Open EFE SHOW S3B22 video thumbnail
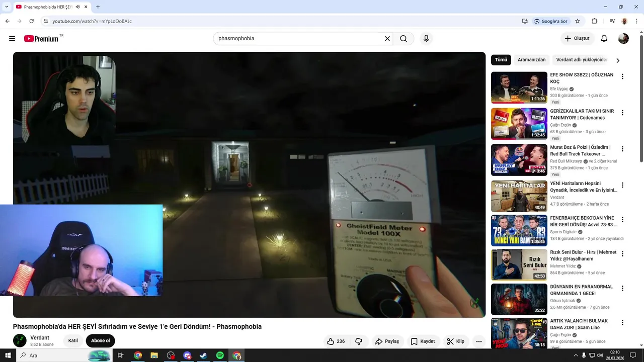 tap(519, 87)
